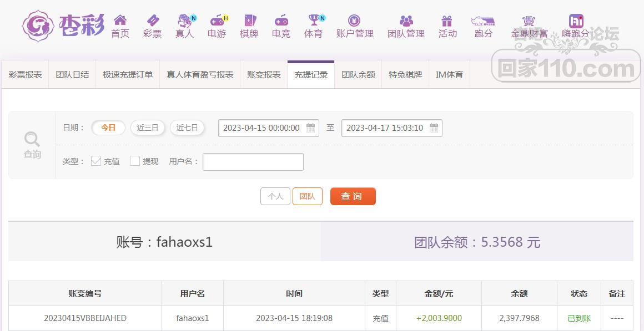Focus the 用户名 input field
644x331 pixels.
click(253, 162)
